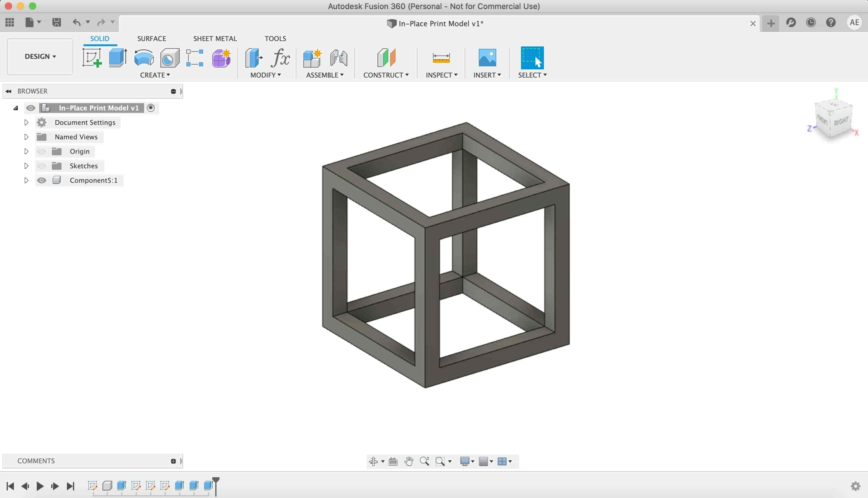This screenshot has width=868, height=498.
Task: Open the Rectangular Pattern tool
Action: pos(195,57)
